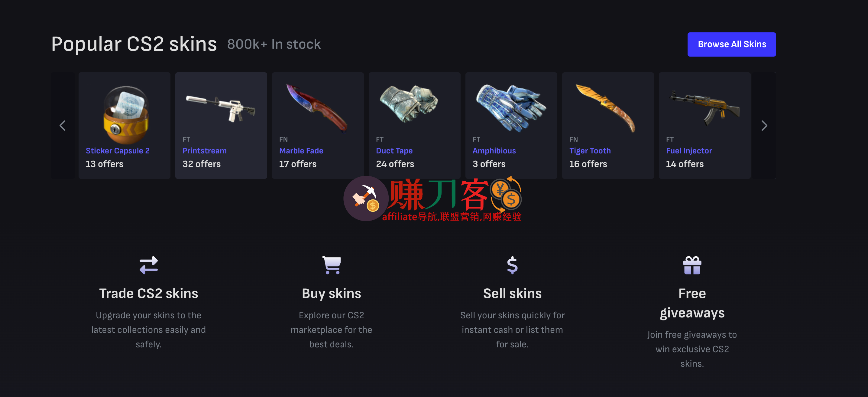
Task: Open the Duct Tape skin link
Action: tap(394, 150)
